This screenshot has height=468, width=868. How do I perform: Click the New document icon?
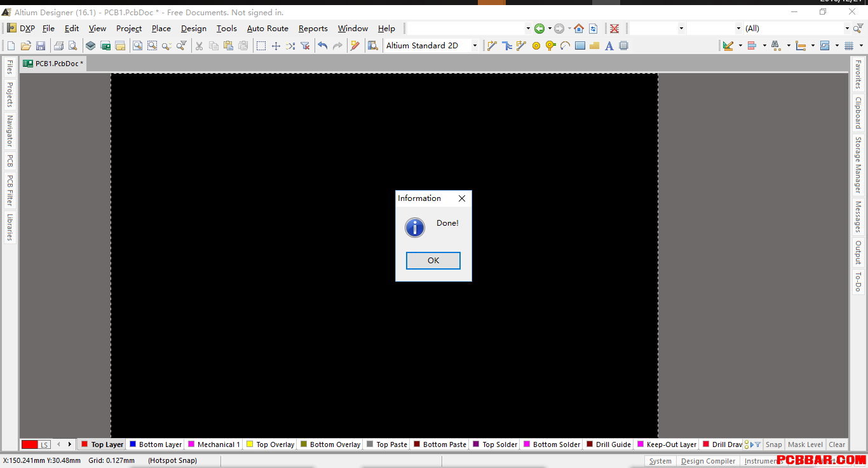[x=11, y=46]
